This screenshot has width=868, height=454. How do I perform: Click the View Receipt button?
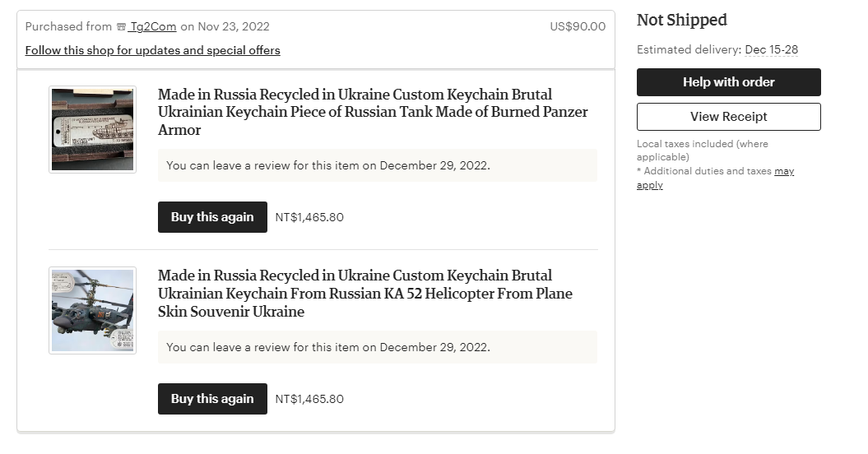728,117
